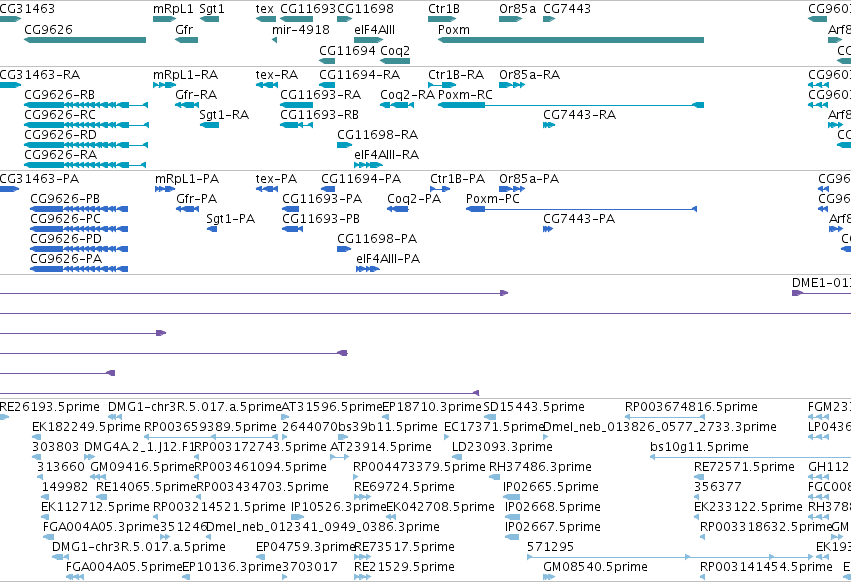This screenshot has width=851, height=582.
Task: Select the CG11693-RA transcript label
Action: (x=321, y=94)
